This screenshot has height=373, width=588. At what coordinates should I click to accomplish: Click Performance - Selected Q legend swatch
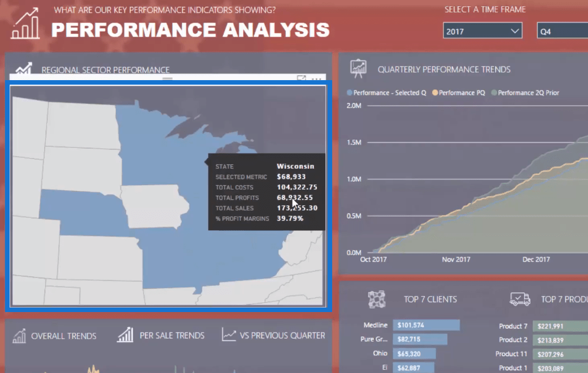click(x=350, y=93)
